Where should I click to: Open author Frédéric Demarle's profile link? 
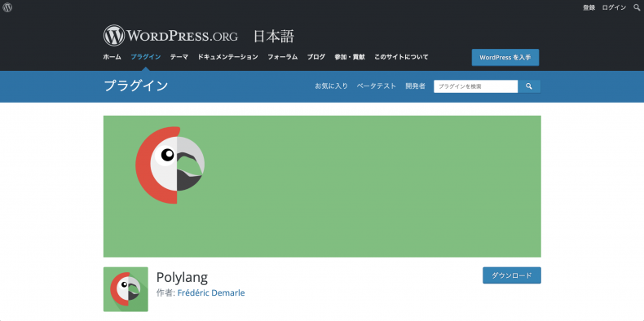[211, 292]
